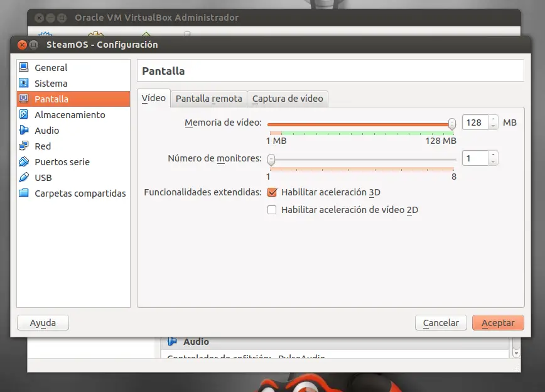The image size is (545, 392).
Task: Click the Pantalla heading text
Action: 163,71
